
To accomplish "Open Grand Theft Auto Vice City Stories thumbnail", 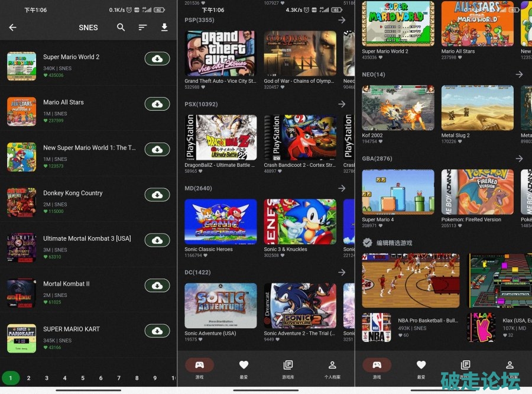I will (220, 53).
